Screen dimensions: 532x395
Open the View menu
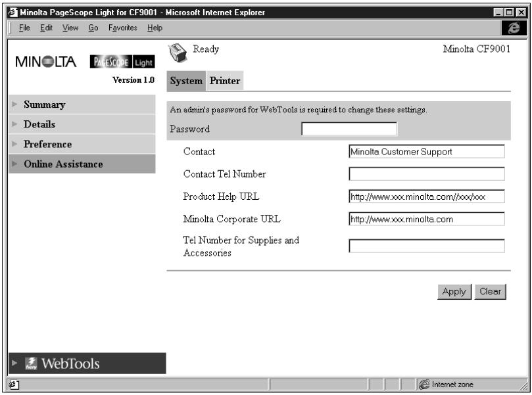(70, 28)
